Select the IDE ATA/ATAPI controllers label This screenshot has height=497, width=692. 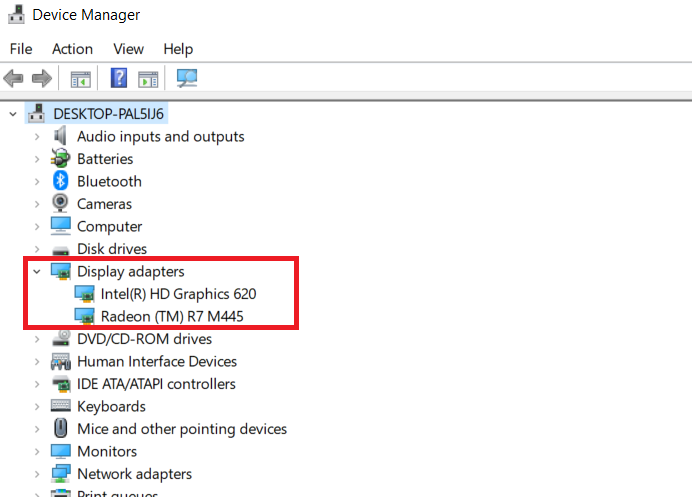(156, 384)
